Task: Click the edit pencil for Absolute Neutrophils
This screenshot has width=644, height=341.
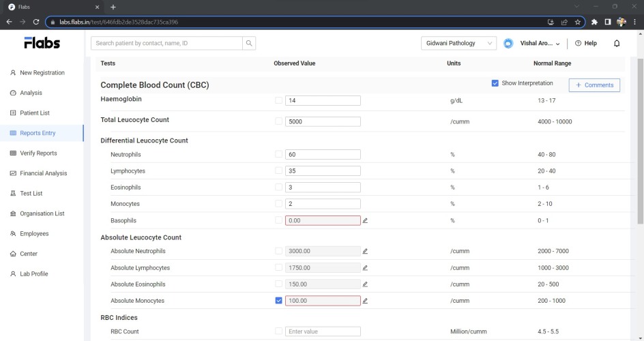Action: point(365,251)
